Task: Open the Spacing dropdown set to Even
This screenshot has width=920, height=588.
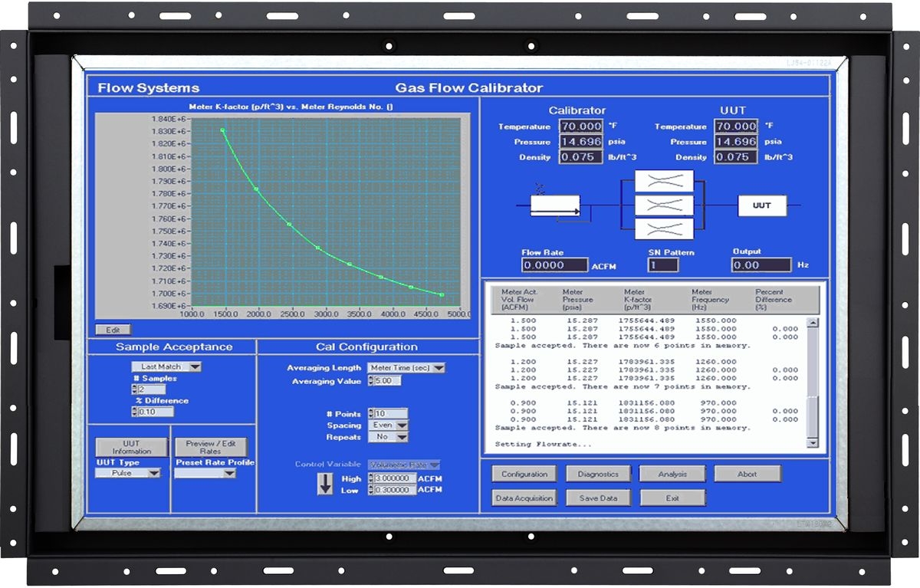Action: (388, 425)
